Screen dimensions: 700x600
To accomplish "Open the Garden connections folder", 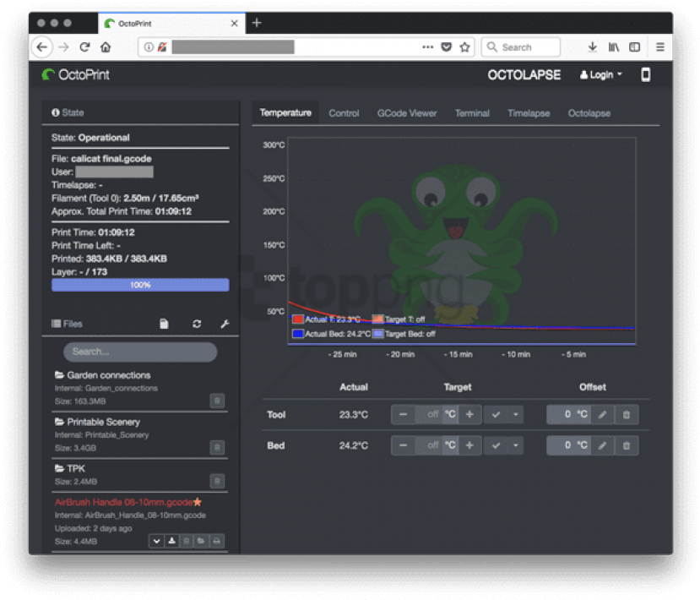I will tap(102, 375).
